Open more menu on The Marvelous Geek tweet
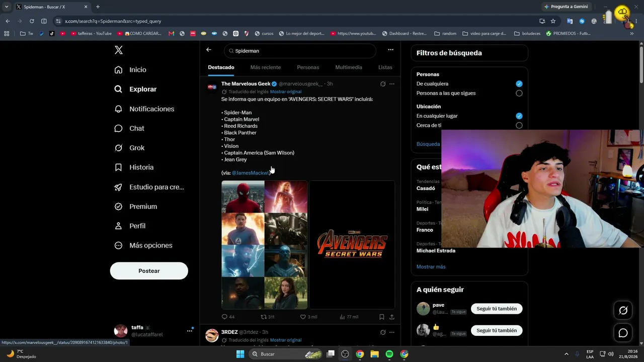The width and height of the screenshot is (644, 362). pyautogui.click(x=392, y=84)
